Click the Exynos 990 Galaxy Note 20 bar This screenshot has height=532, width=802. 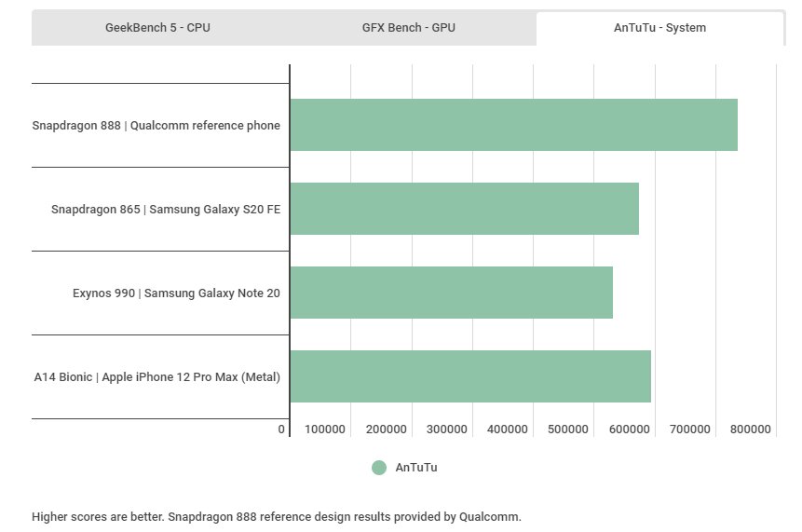coord(452,293)
